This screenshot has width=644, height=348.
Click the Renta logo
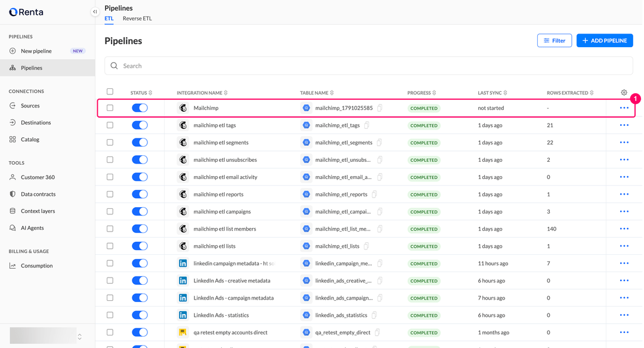(26, 12)
